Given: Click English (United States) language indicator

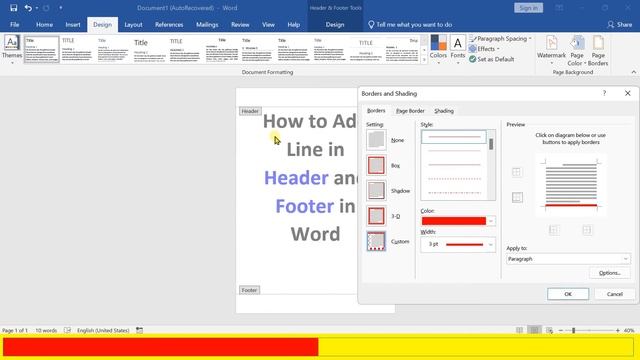Looking at the screenshot, I should pos(103,330).
